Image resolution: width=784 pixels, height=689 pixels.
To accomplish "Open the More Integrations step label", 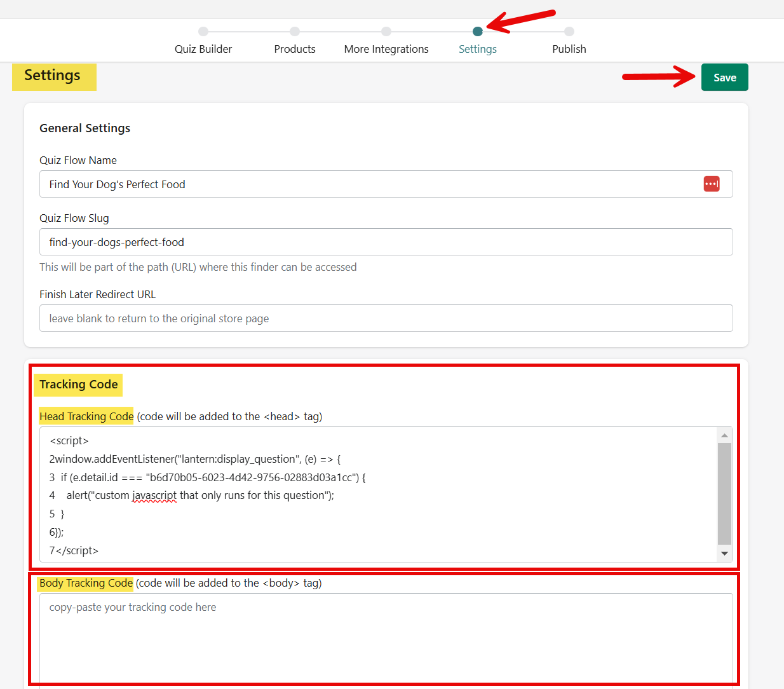I will point(386,49).
